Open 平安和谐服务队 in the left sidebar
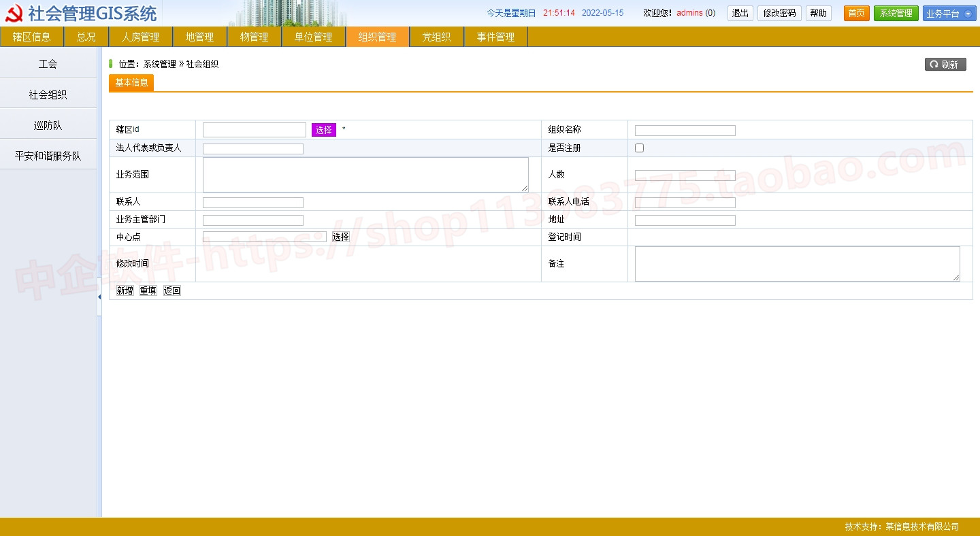The image size is (980, 536). [48, 156]
